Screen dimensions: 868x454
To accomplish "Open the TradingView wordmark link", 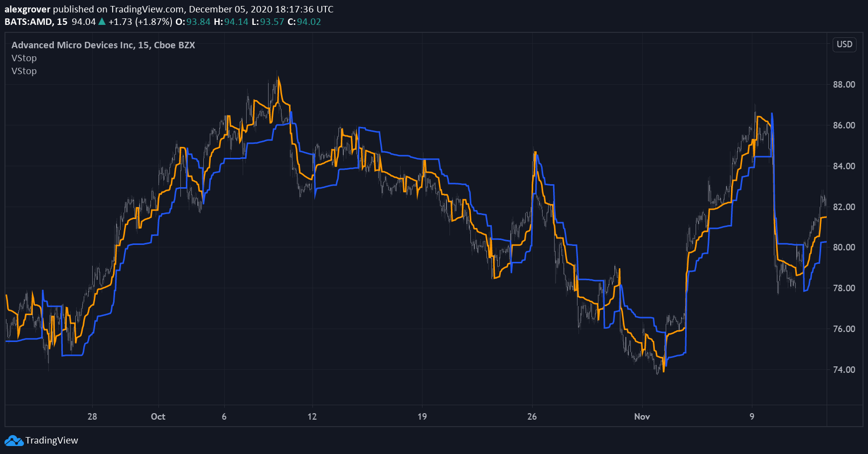I will pyautogui.click(x=52, y=441).
